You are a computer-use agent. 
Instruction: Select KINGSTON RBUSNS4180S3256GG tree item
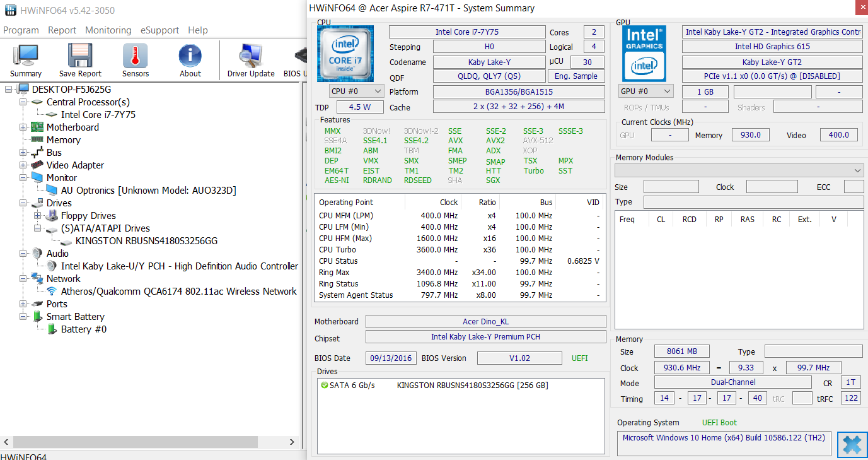click(147, 240)
